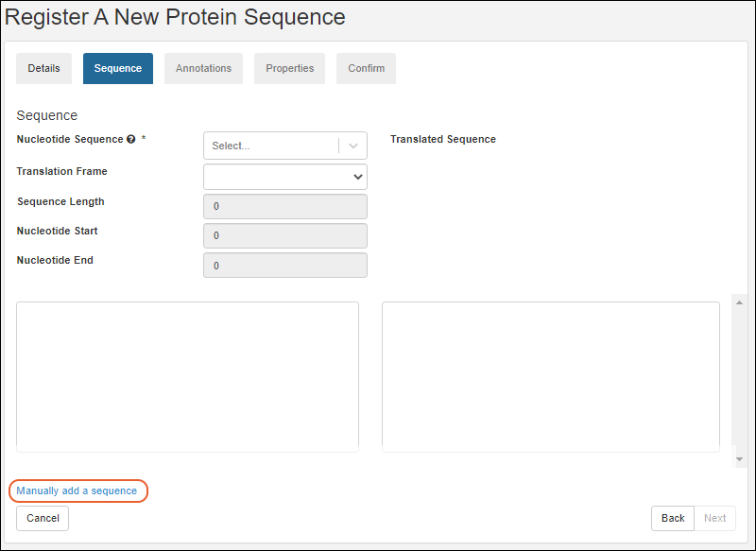
Task: Open the Confirm tab
Action: 366,69
